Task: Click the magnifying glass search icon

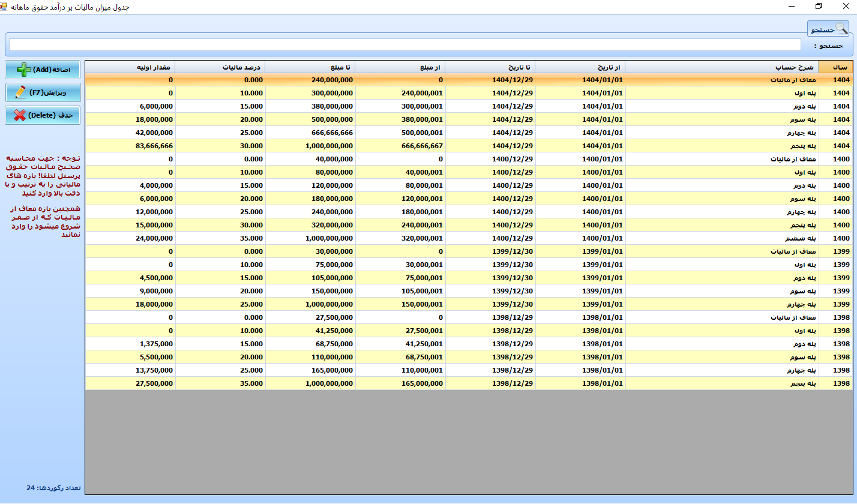Action: [x=841, y=29]
